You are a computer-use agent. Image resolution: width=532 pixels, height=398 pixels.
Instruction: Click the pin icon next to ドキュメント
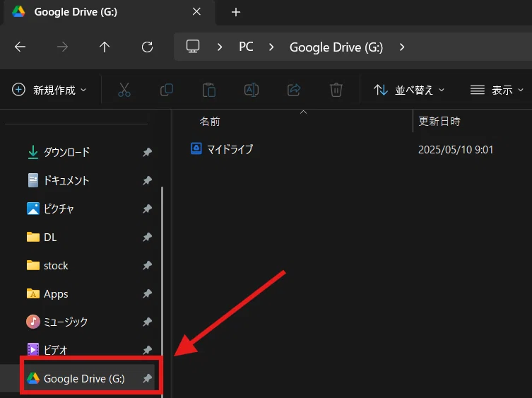(147, 180)
